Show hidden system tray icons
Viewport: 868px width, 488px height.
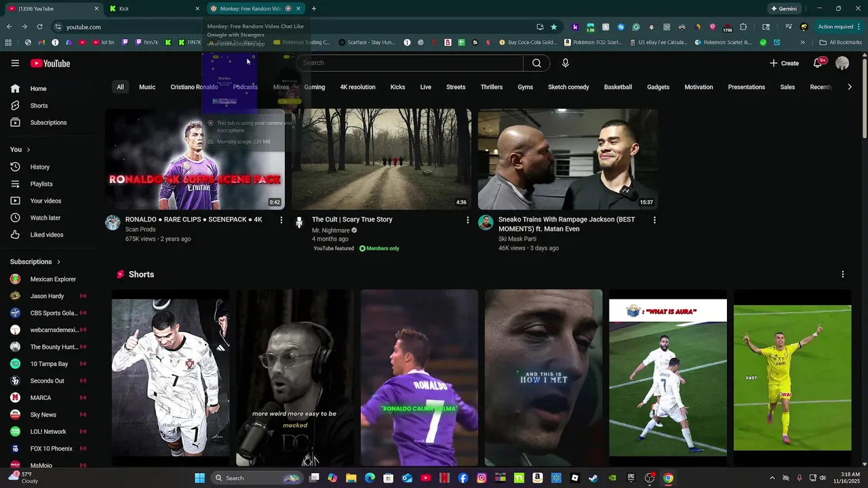(772, 478)
